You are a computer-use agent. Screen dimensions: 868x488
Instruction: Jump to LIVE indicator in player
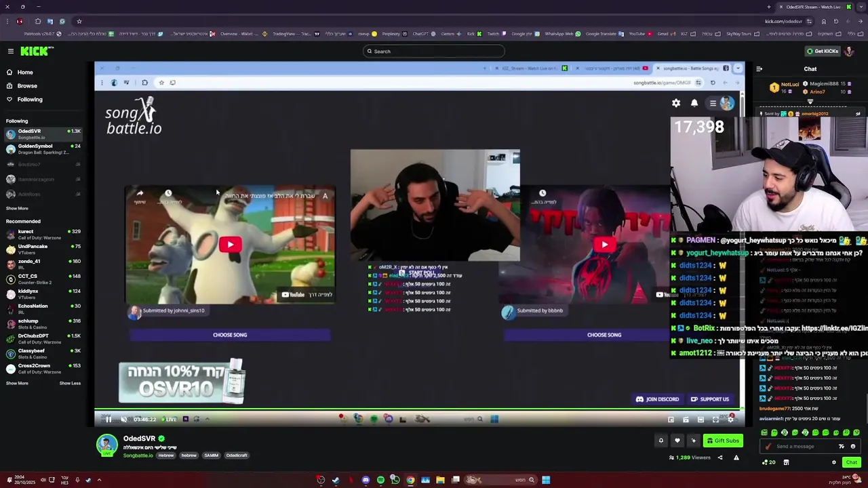pos(169,420)
